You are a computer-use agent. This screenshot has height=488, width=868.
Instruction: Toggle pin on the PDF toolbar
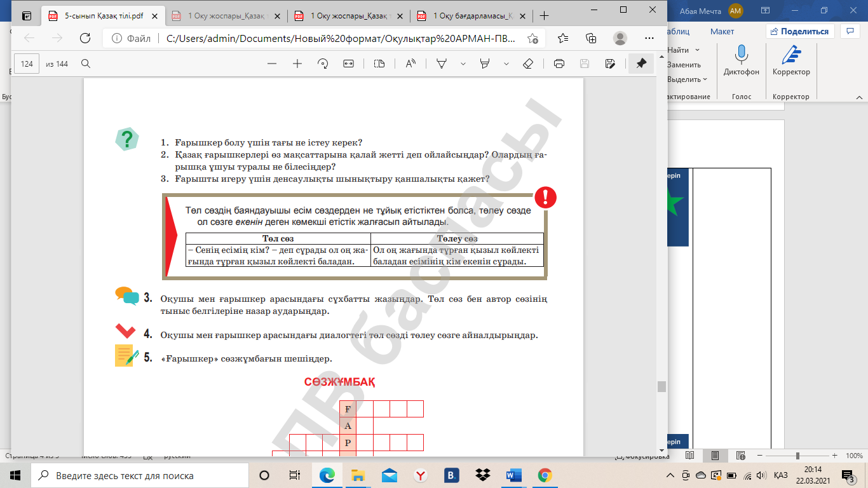[x=641, y=64]
